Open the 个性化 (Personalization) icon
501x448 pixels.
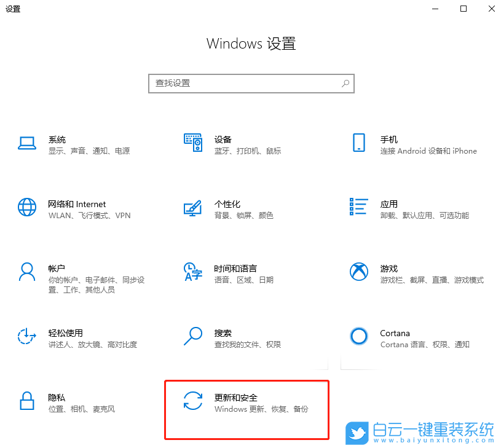pyautogui.click(x=193, y=207)
